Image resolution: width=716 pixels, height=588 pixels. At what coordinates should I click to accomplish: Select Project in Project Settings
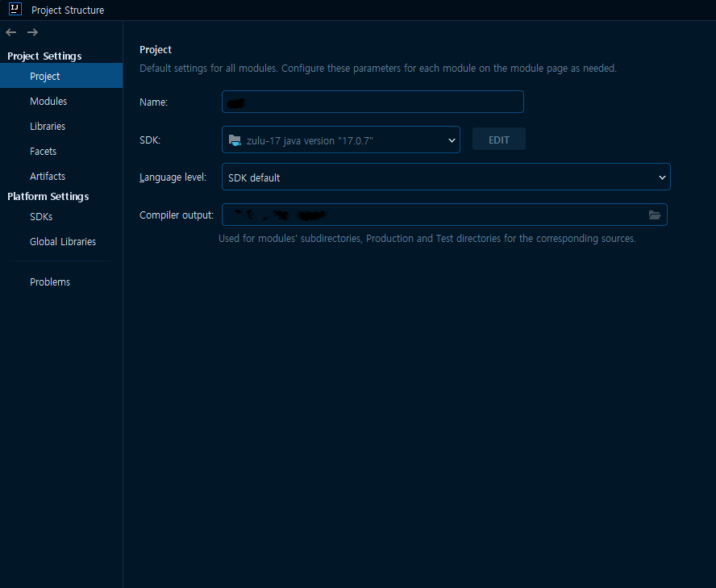tap(61, 76)
